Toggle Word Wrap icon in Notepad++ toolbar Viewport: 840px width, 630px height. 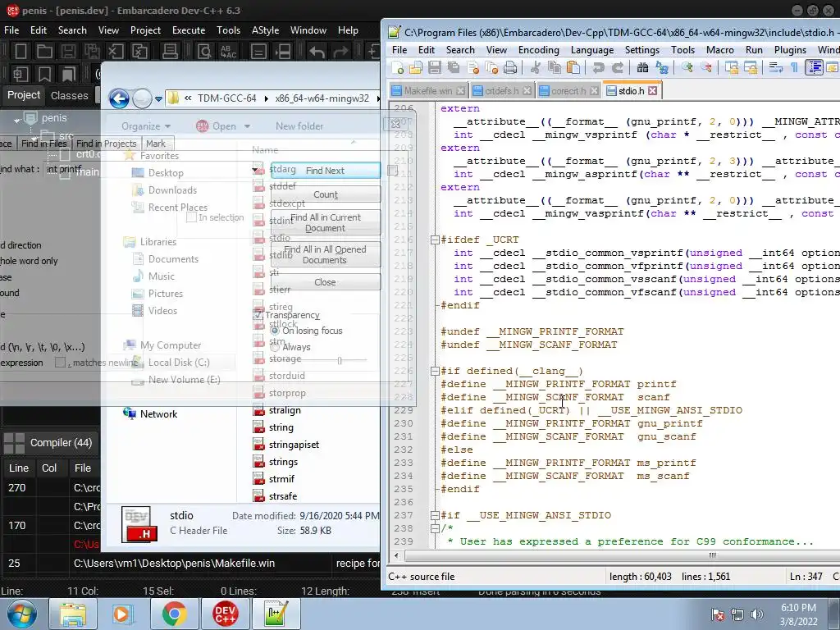point(776,67)
